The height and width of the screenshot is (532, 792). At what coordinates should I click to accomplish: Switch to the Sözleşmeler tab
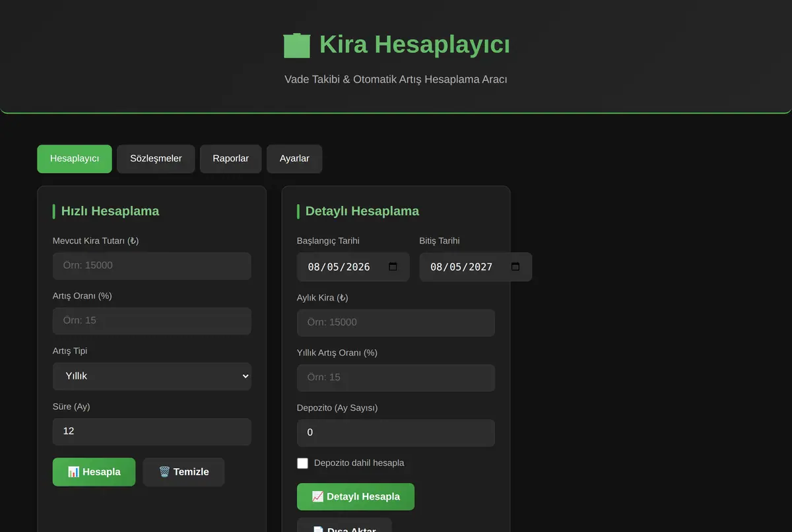coord(156,159)
